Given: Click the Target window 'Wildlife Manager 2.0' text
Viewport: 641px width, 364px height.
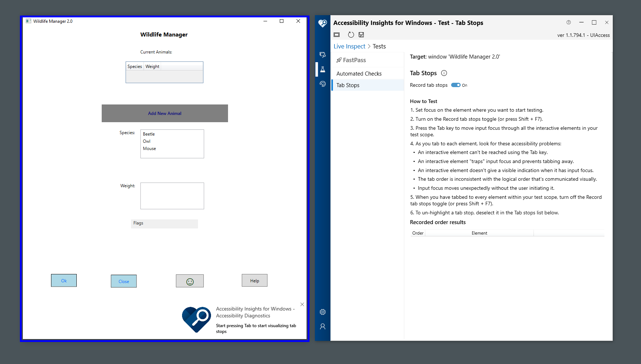Looking at the screenshot, I should tap(455, 57).
